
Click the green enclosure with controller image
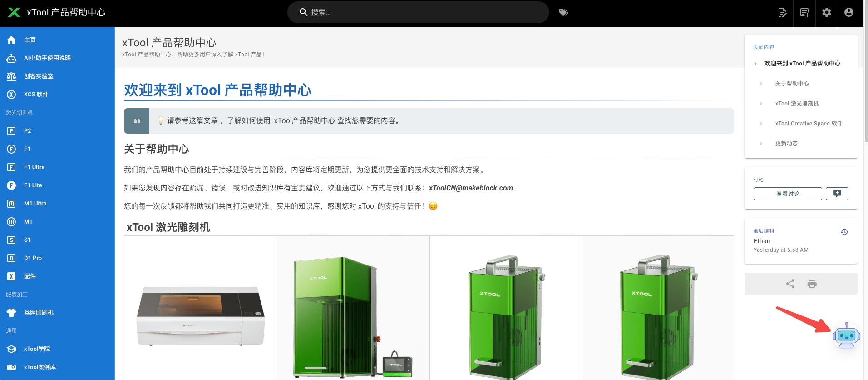pos(353,317)
